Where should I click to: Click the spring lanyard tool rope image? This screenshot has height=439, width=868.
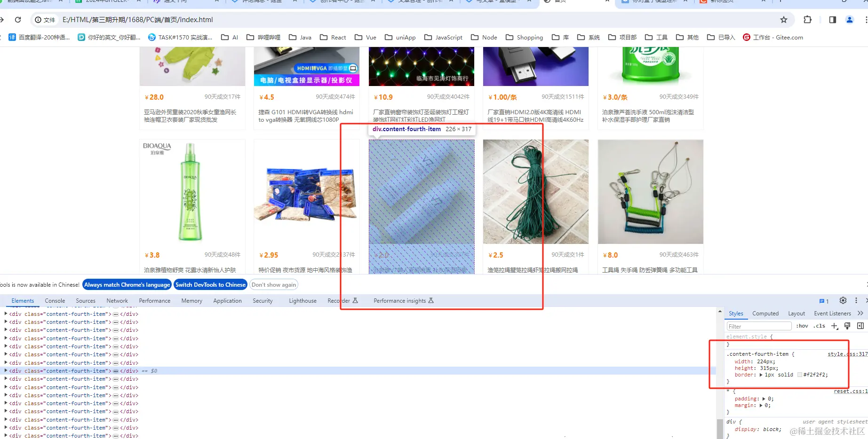[651, 192]
